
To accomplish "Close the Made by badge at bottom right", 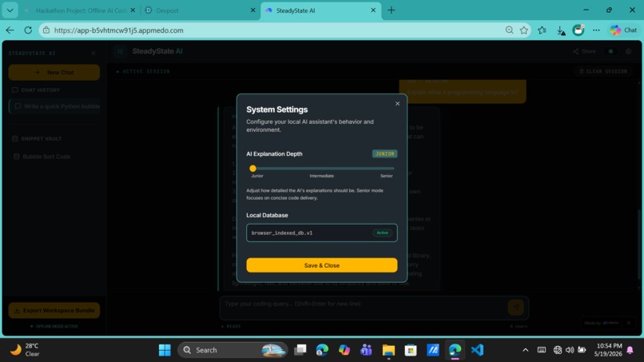I will (628, 323).
